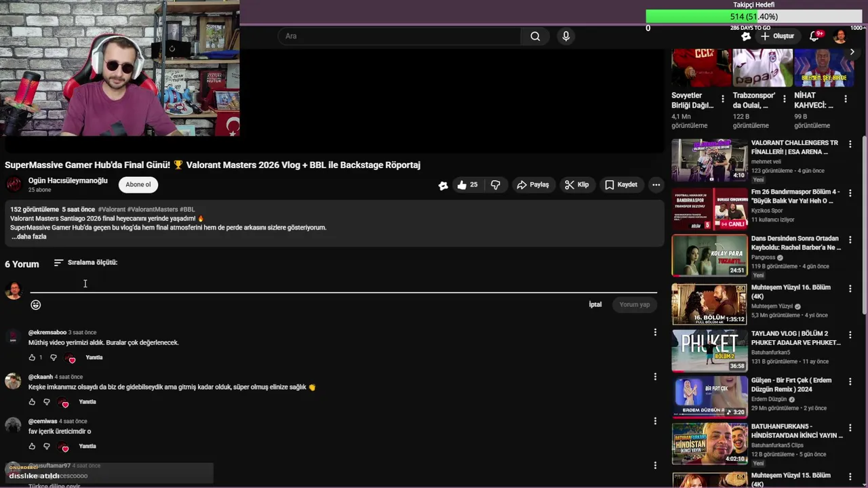
Task: Open BATUHANFURKAN5 Hindistan video thumbnail
Action: (709, 444)
